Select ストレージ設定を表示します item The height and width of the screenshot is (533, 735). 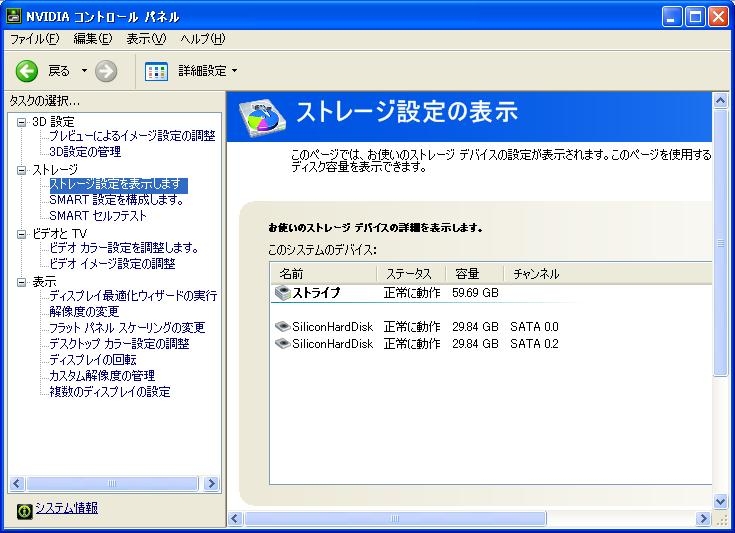tap(118, 185)
